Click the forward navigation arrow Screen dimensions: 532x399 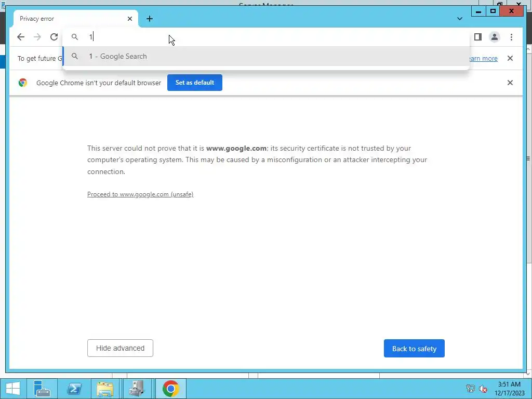(x=37, y=37)
